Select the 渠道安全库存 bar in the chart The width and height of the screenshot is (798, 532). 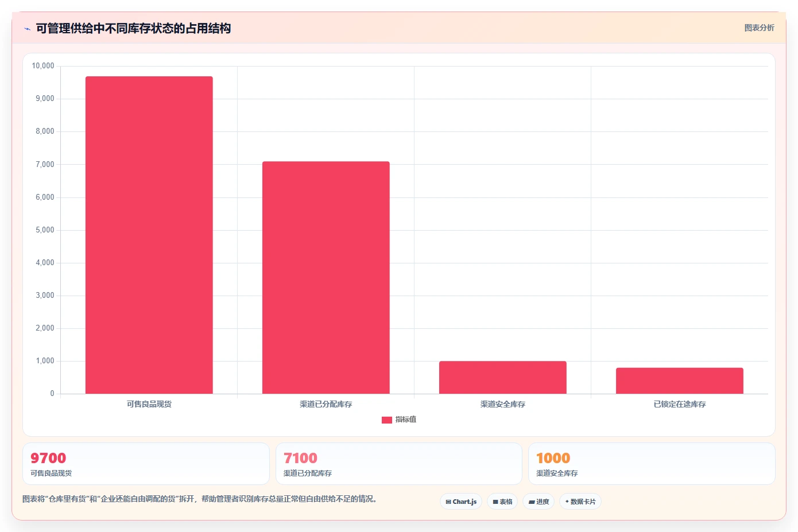(503, 378)
